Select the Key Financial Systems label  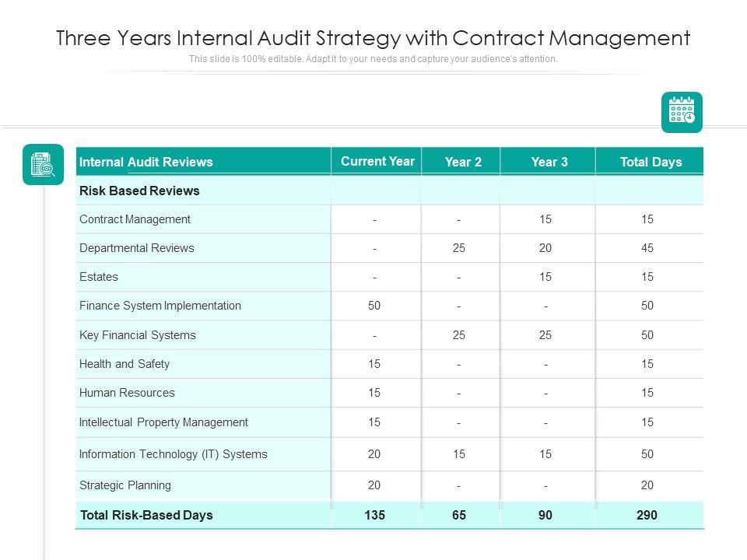point(138,335)
